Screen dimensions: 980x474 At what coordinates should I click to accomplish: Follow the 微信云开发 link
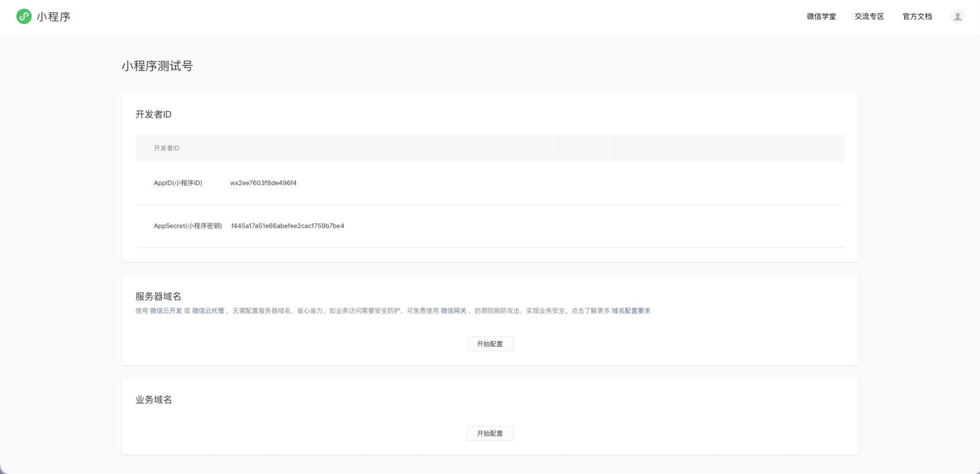click(166, 311)
